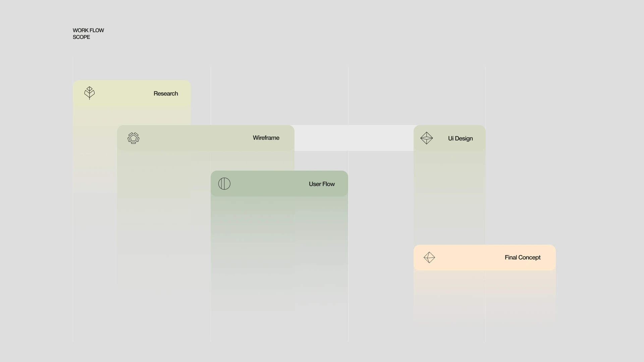Select the diamond icon in Final Concept
The width and height of the screenshot is (644, 362).
429,257
